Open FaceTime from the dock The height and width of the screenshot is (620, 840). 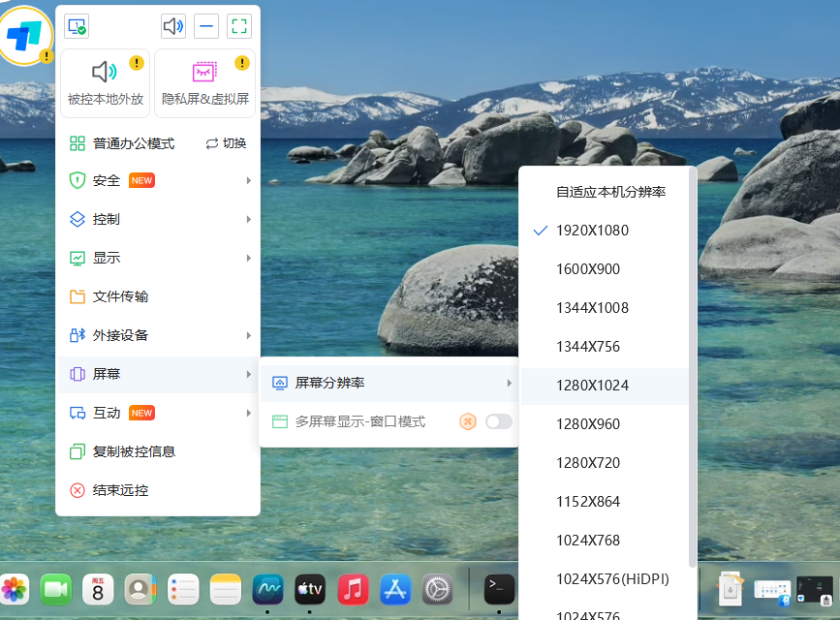point(56,589)
